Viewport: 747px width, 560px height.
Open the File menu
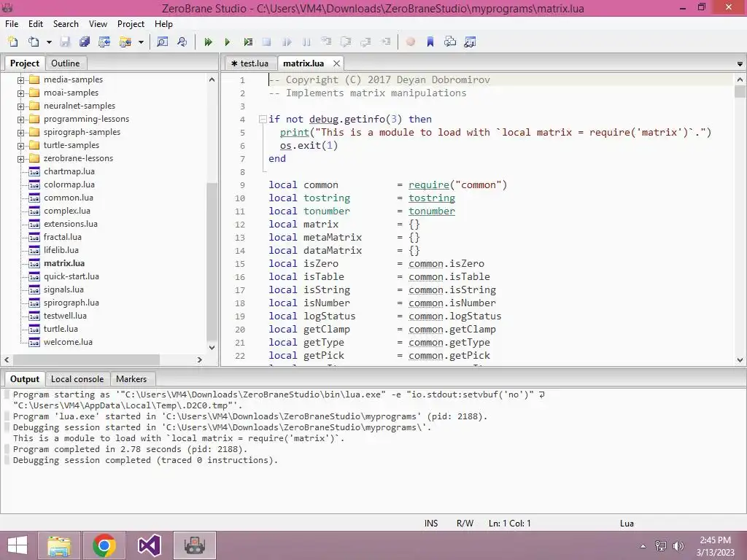coord(12,24)
